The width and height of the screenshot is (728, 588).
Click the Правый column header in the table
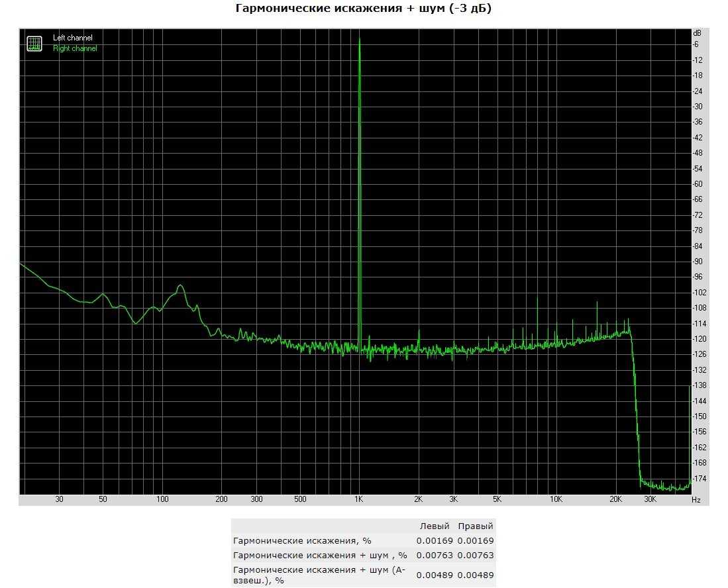(x=475, y=526)
